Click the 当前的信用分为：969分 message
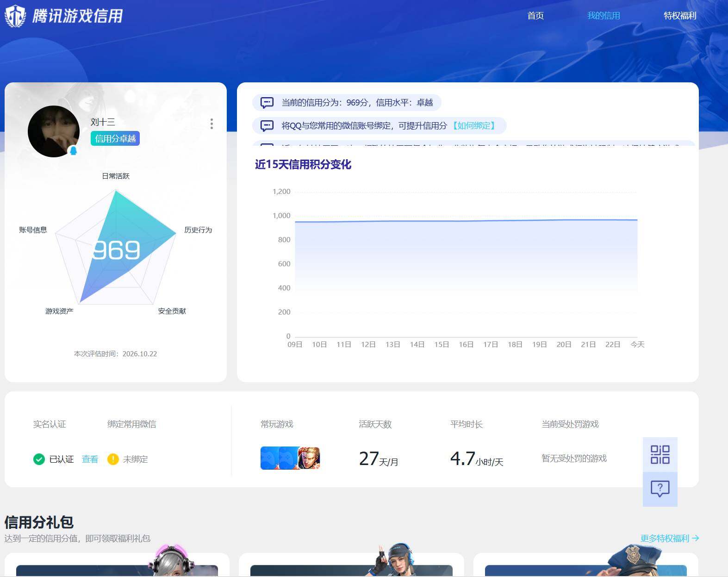This screenshot has width=728, height=577. coord(347,103)
